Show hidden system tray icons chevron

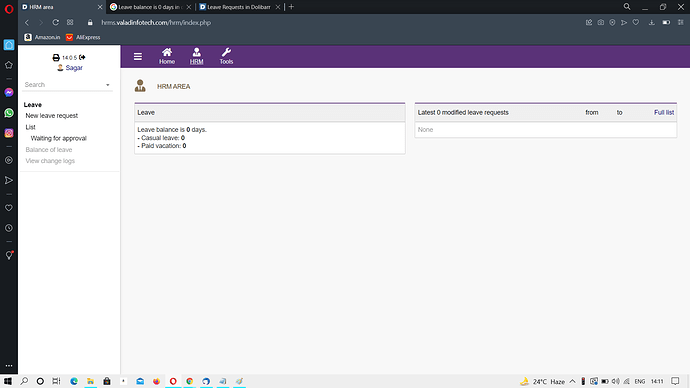(573, 381)
